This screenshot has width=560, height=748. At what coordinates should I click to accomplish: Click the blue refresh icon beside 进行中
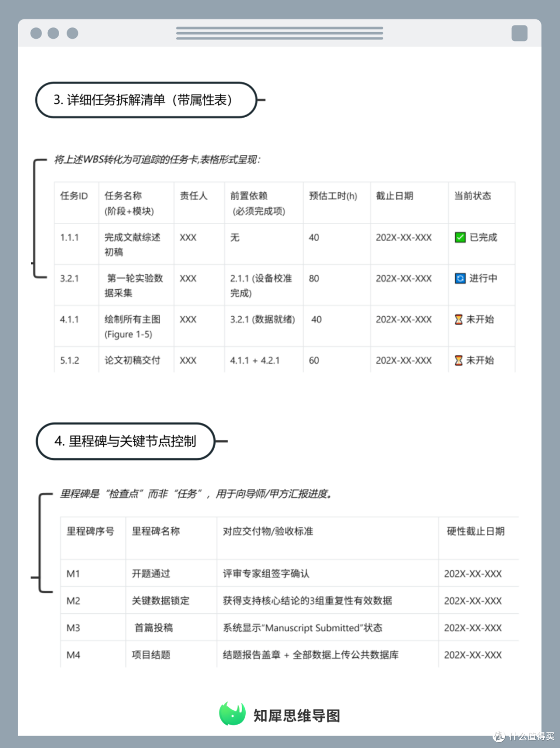460,278
